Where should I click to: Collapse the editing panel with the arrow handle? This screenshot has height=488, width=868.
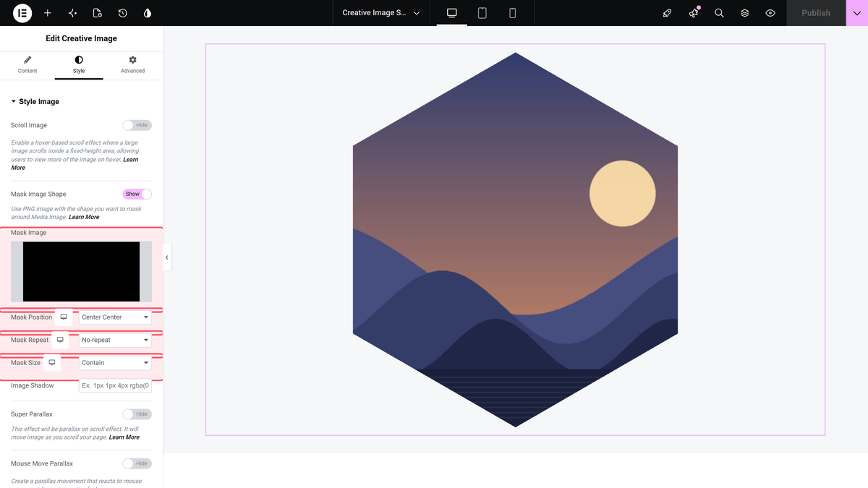[167, 257]
